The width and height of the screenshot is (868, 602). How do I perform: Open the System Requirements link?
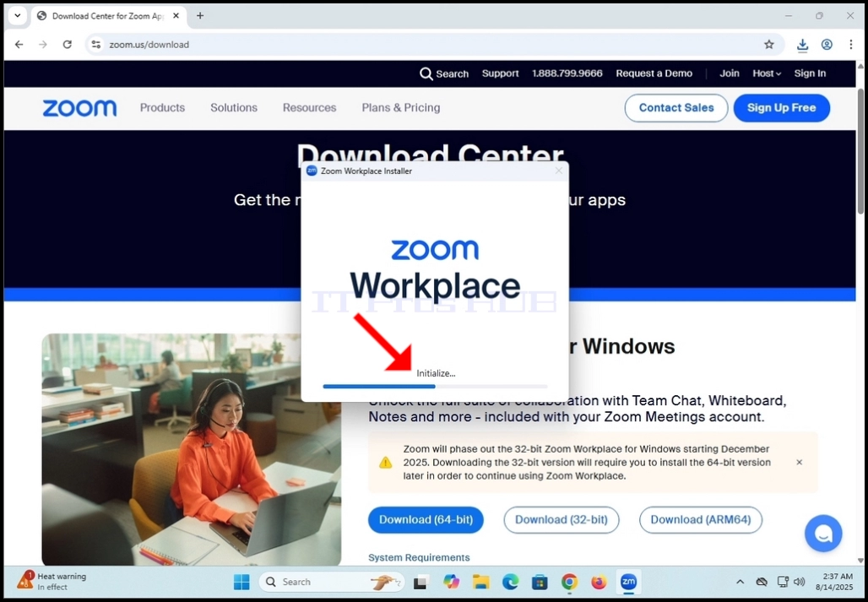click(419, 557)
